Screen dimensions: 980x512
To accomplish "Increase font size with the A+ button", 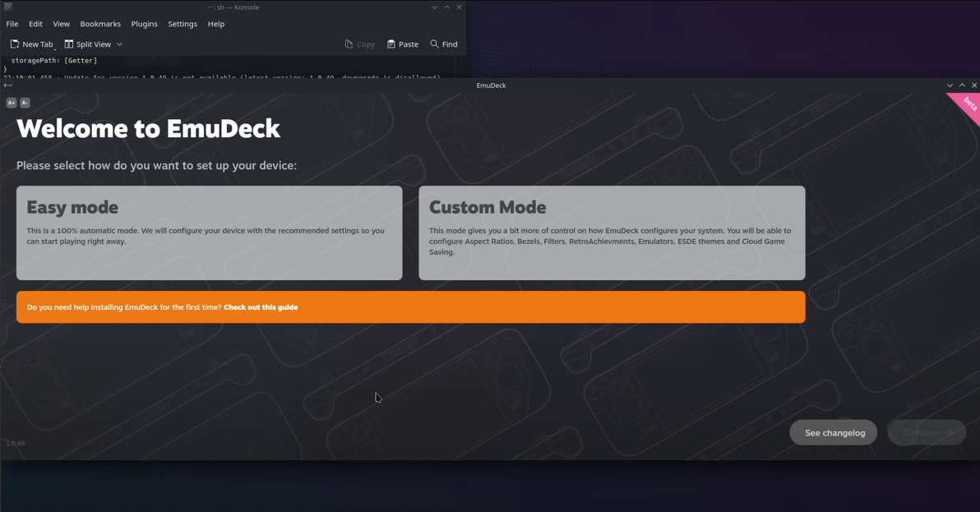I will coord(12,103).
